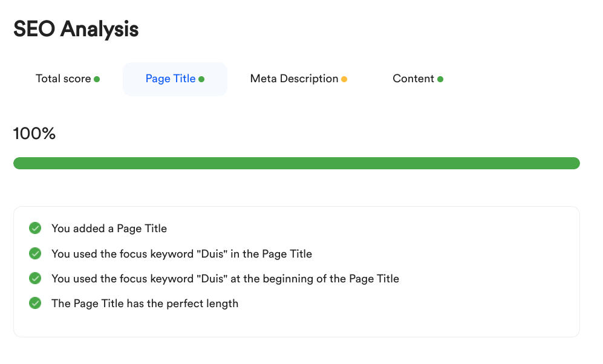Image resolution: width=603 pixels, height=364 pixels.
Task: Switch to the Total score tab
Action: (64, 79)
